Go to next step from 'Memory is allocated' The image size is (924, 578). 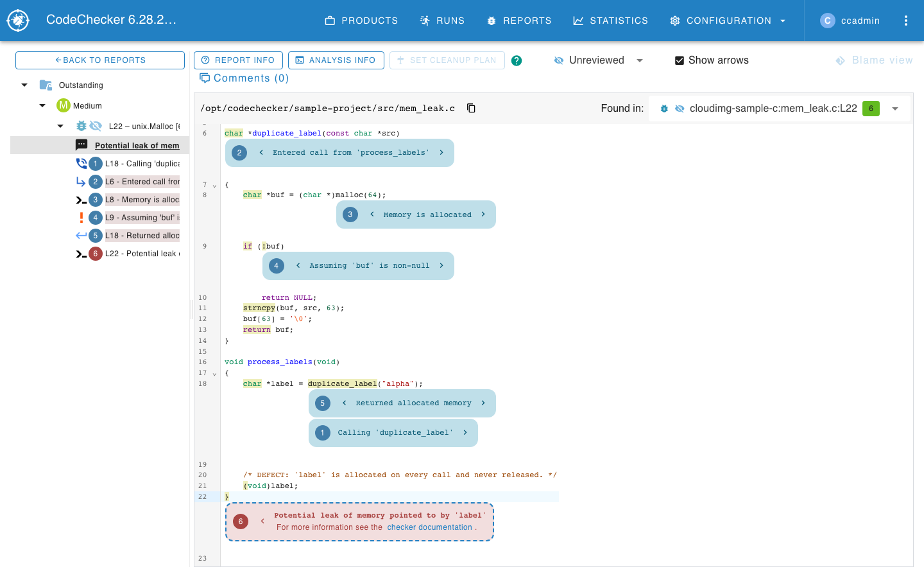(483, 215)
